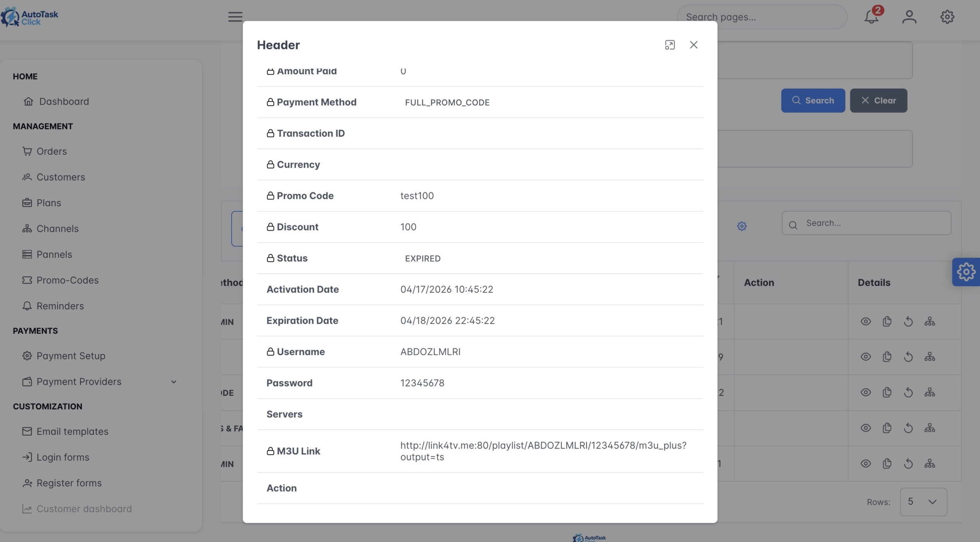The height and width of the screenshot is (542, 980).
Task: Go to Dashboard in sidebar
Action: 56,101
